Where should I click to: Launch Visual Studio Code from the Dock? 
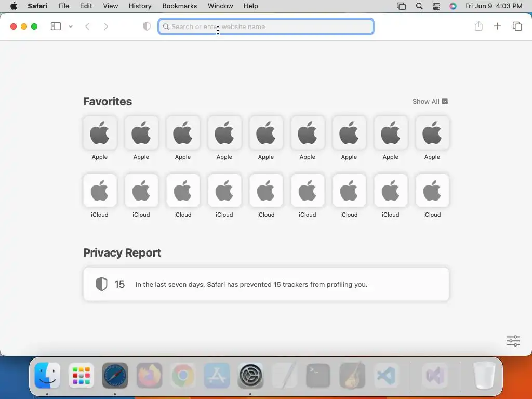click(x=386, y=375)
